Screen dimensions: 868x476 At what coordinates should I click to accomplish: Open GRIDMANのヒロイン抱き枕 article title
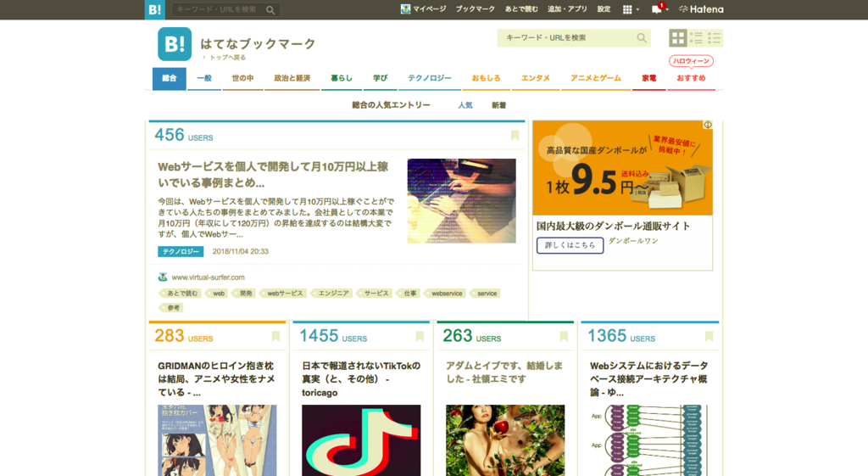(x=216, y=379)
